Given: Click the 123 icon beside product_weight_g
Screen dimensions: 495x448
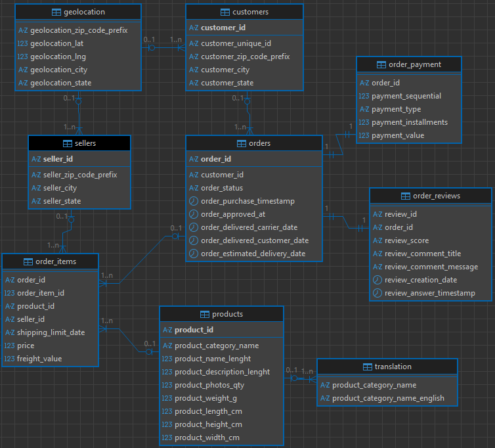Looking at the screenshot, I should [x=167, y=398].
